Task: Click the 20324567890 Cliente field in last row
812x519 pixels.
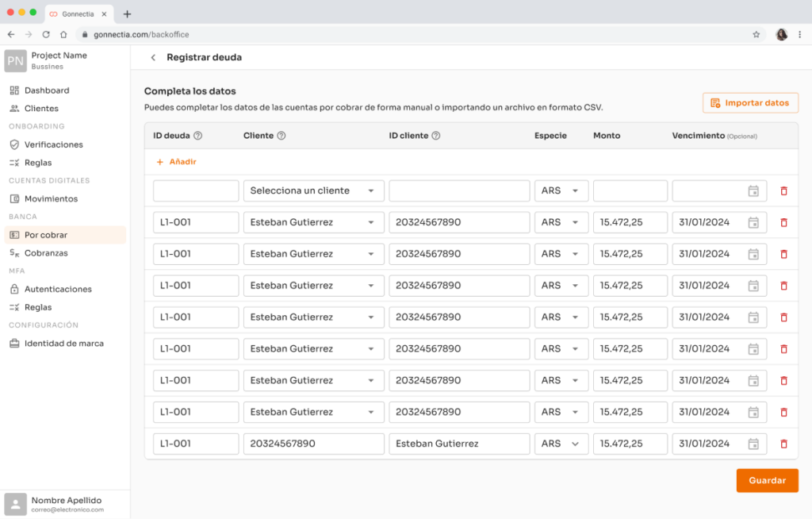Action: tap(314, 444)
